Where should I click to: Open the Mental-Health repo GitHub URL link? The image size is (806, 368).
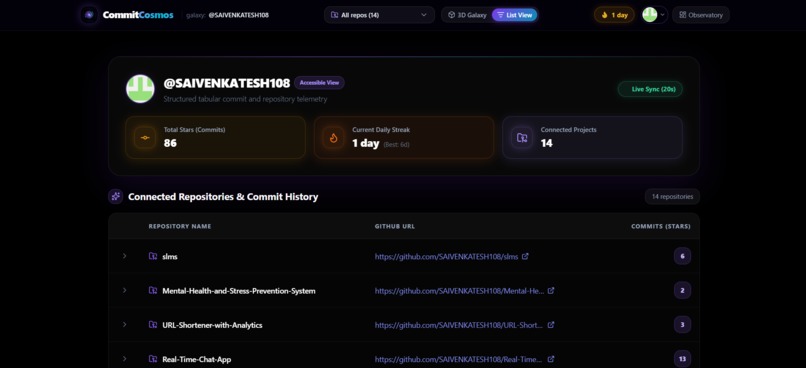pos(460,291)
